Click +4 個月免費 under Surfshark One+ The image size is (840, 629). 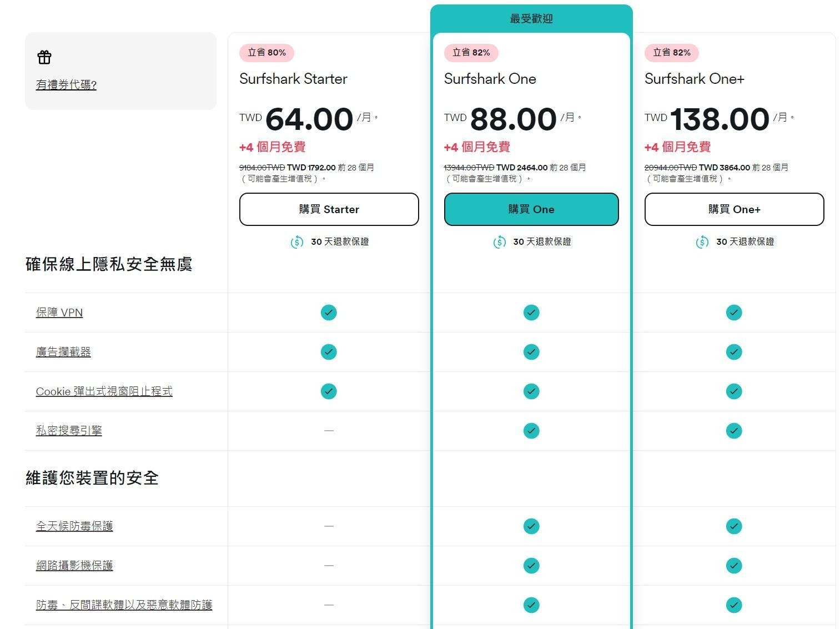click(x=677, y=147)
